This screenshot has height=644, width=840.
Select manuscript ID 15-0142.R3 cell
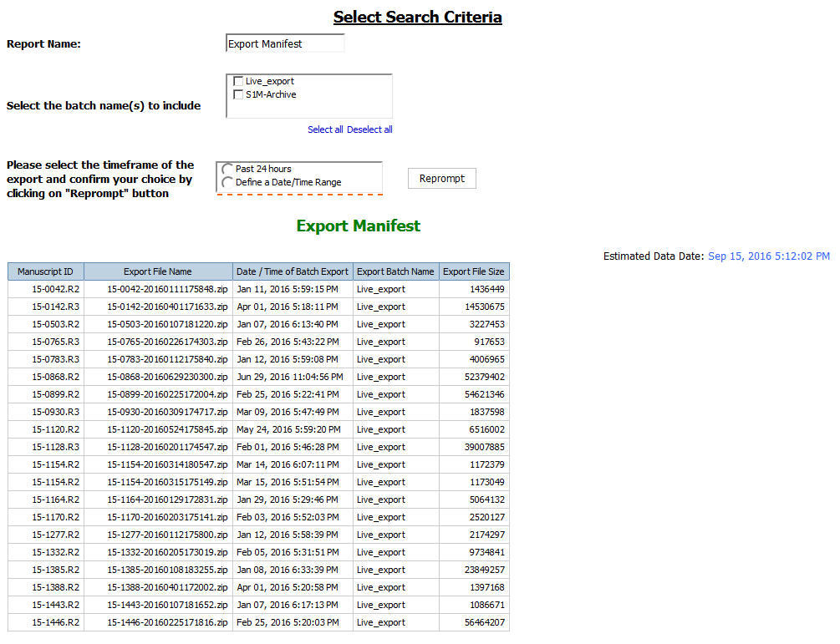(46, 307)
